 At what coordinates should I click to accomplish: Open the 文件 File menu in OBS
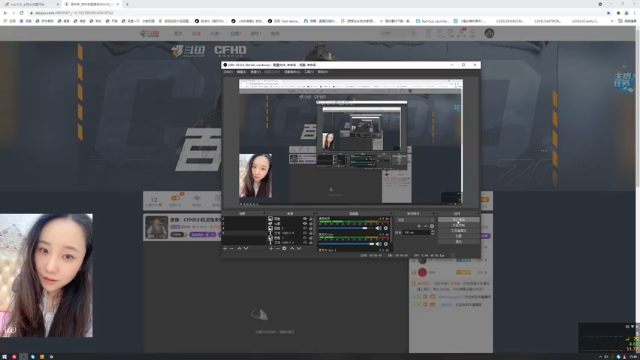228,72
